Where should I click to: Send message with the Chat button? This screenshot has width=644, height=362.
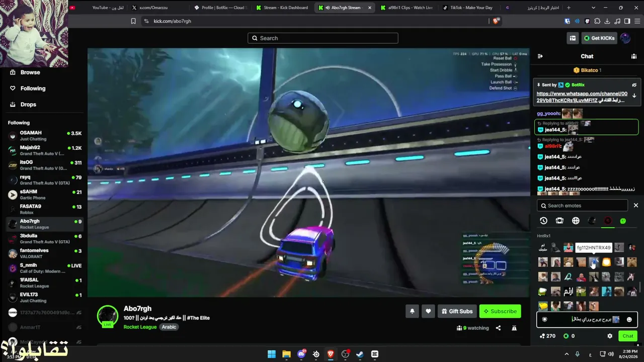coord(628,336)
